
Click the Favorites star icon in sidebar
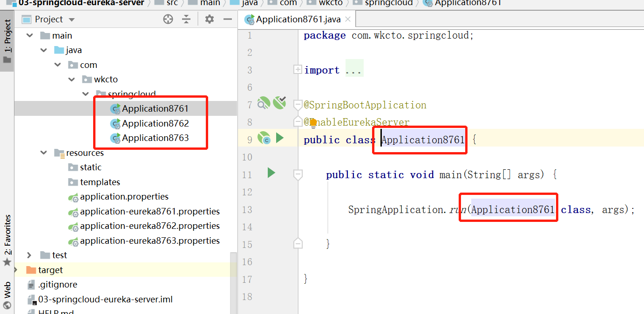point(7,262)
